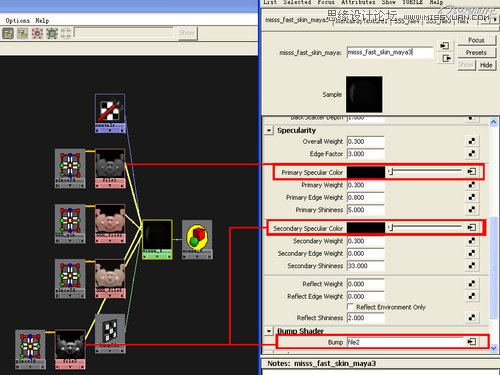
Task: Click the Overall Weight value field
Action: coord(365,141)
